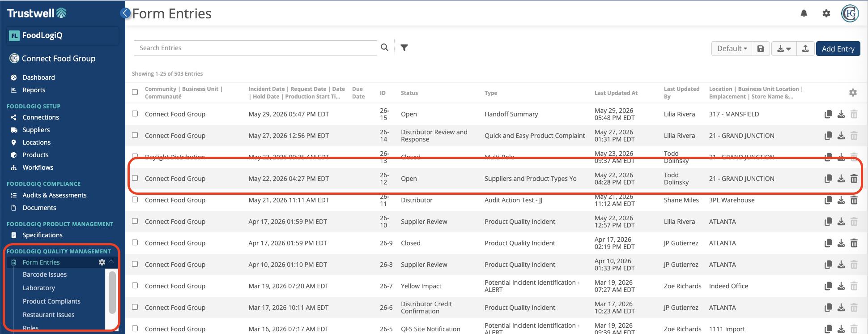The height and width of the screenshot is (334, 868).
Task: Download the Suppliers and Product Types Yo entry
Action: tap(841, 179)
